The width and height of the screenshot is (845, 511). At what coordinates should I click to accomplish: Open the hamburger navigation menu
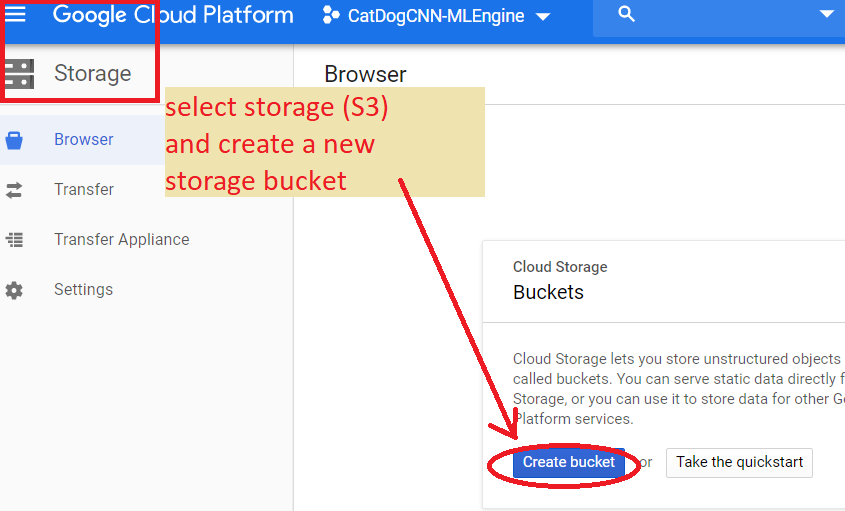coord(15,15)
